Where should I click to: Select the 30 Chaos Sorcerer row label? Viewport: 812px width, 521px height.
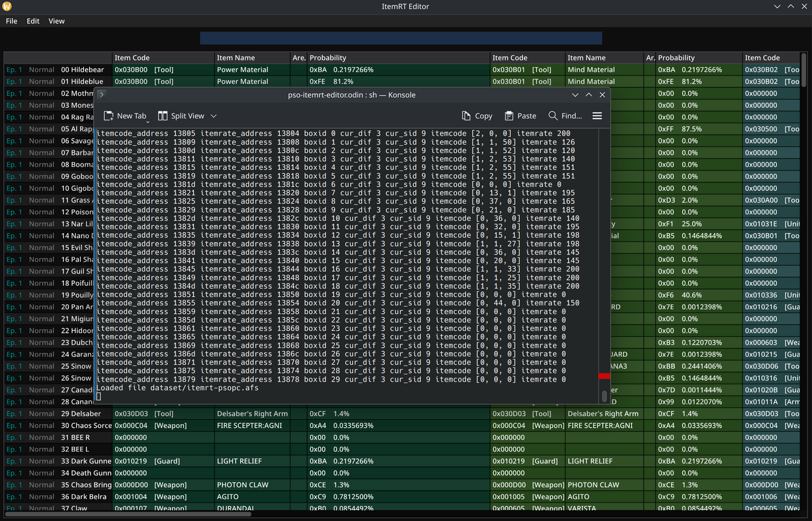click(86, 425)
